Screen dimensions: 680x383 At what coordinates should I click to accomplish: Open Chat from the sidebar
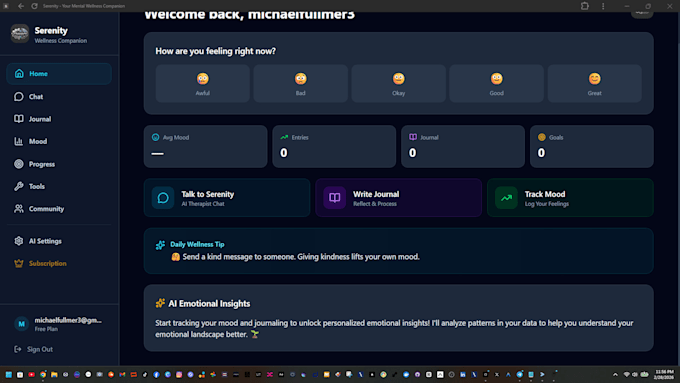[59, 96]
